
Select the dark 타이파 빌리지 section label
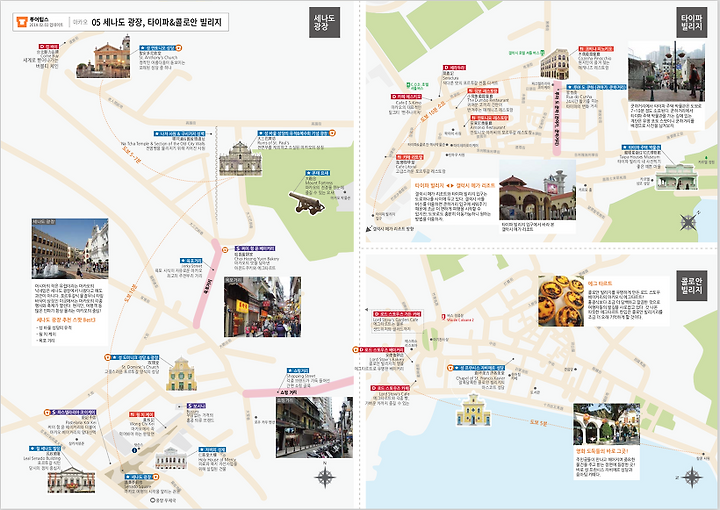pos(692,22)
